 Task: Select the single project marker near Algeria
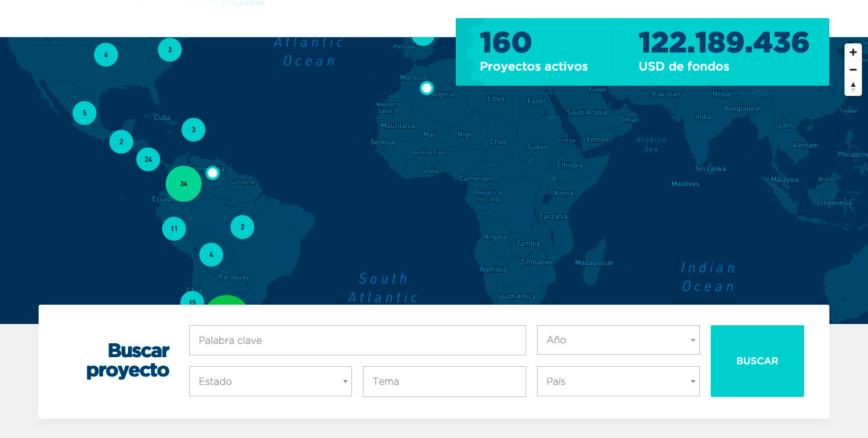coord(427,89)
